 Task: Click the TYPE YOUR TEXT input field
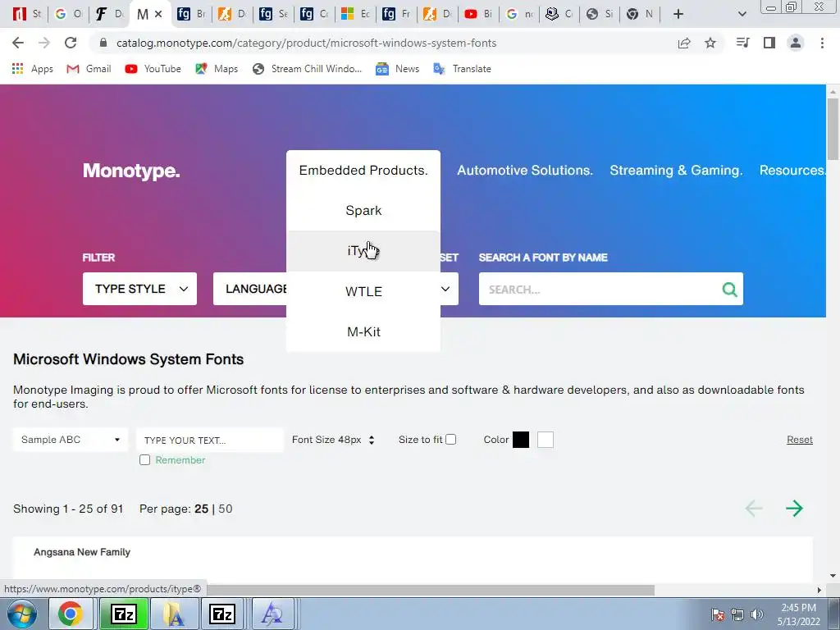tap(209, 440)
